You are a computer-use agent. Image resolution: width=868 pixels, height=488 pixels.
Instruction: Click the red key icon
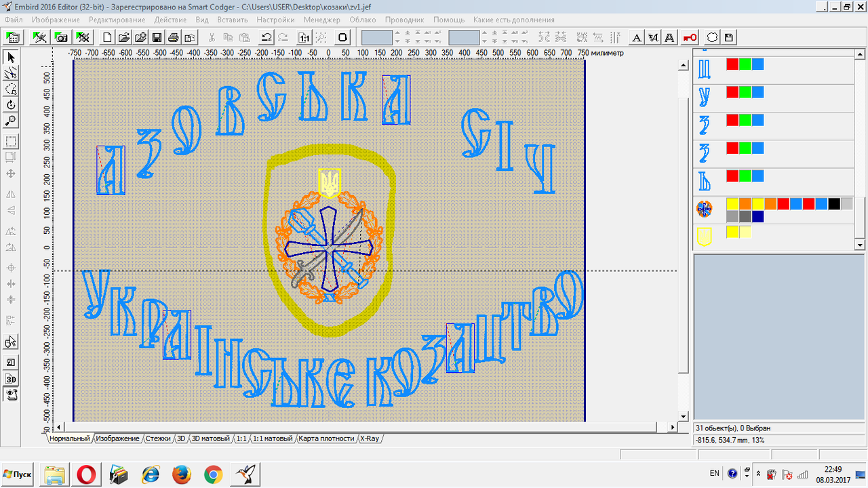[x=690, y=37]
